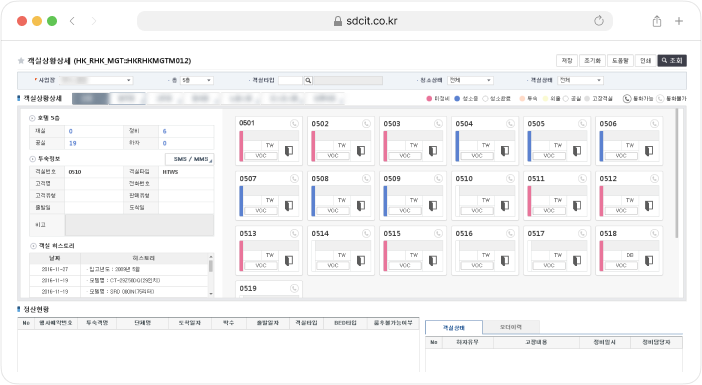Click the orange 투숙 legend dot
Viewport: 702px width, 385px height.
522,98
